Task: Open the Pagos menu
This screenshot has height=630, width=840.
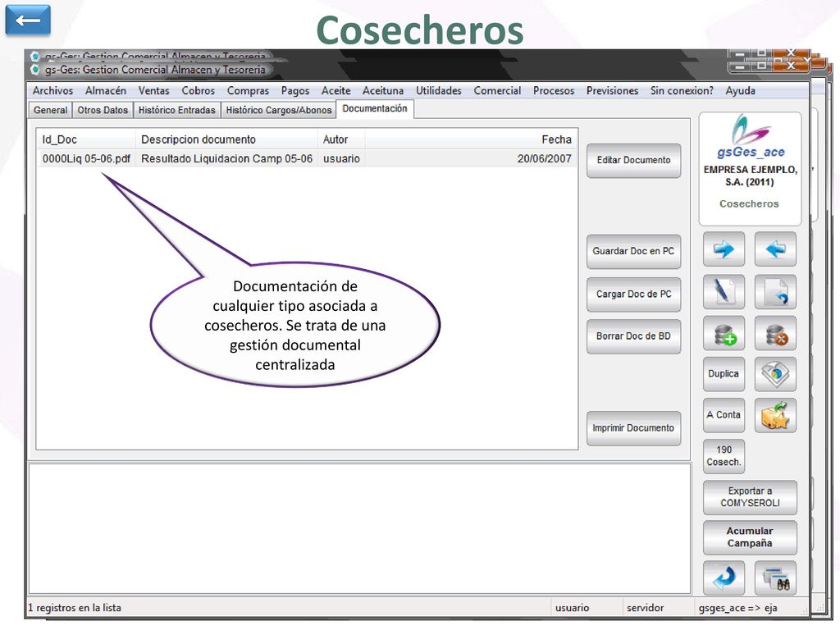Action: coord(295,90)
